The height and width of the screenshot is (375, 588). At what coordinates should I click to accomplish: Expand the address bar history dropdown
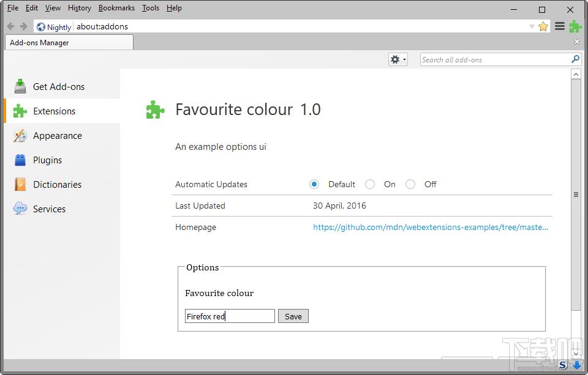pos(532,26)
